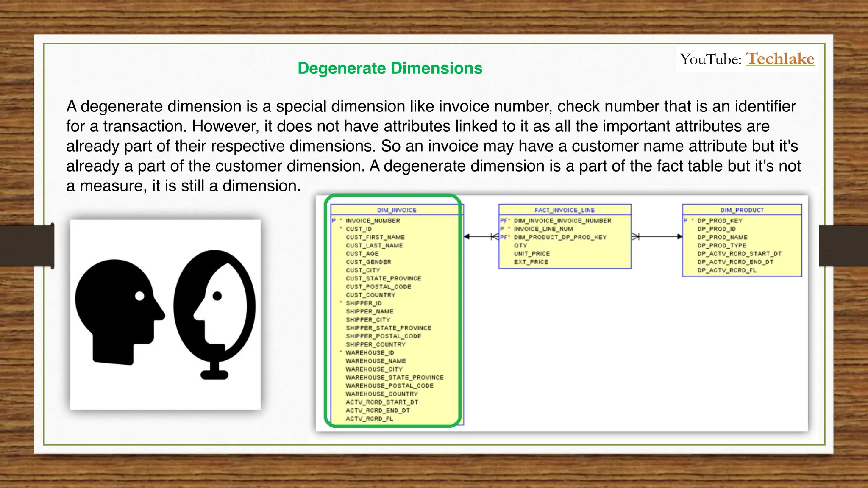Select the DP_ACTV_RCRD_START_DT field
Viewport: 868px width, 488px height.
pos(739,254)
